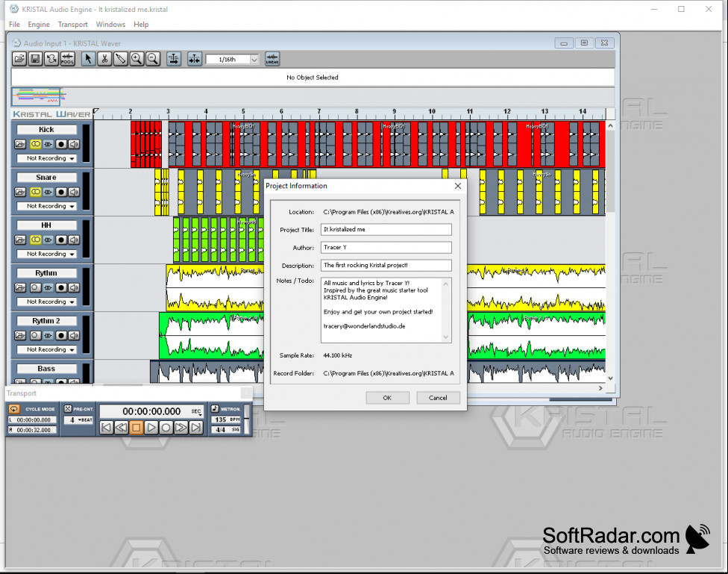The width and height of the screenshot is (728, 574).
Task: Open file on the HH track
Action: point(20,240)
